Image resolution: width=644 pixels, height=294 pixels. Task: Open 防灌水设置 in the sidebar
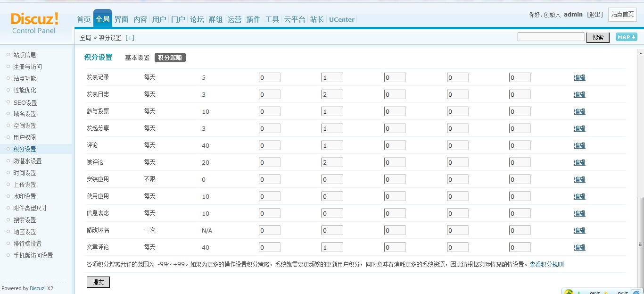pos(27,161)
